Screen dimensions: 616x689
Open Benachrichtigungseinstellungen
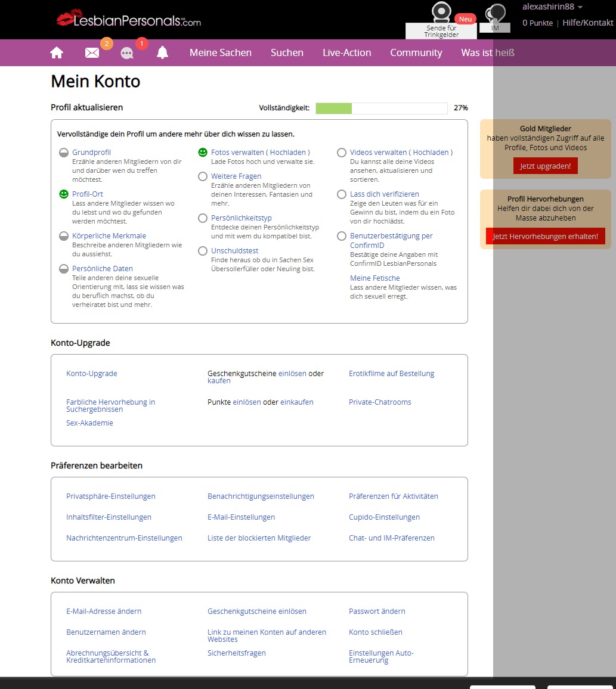(261, 496)
